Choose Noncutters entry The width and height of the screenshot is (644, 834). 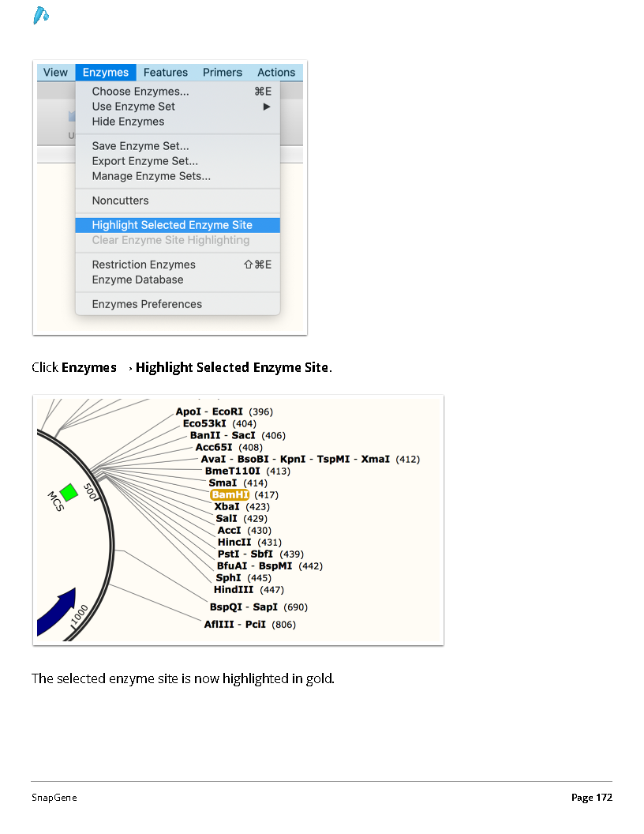178,201
